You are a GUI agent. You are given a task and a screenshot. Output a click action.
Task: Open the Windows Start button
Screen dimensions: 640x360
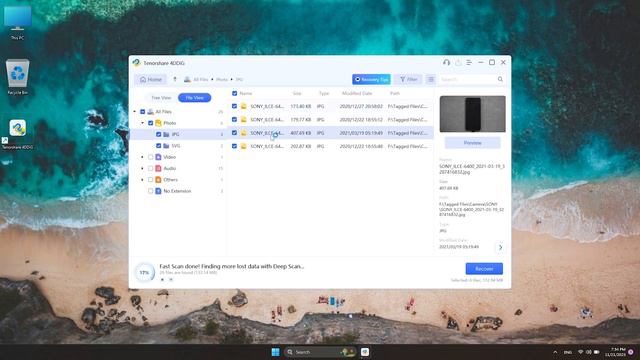click(276, 352)
